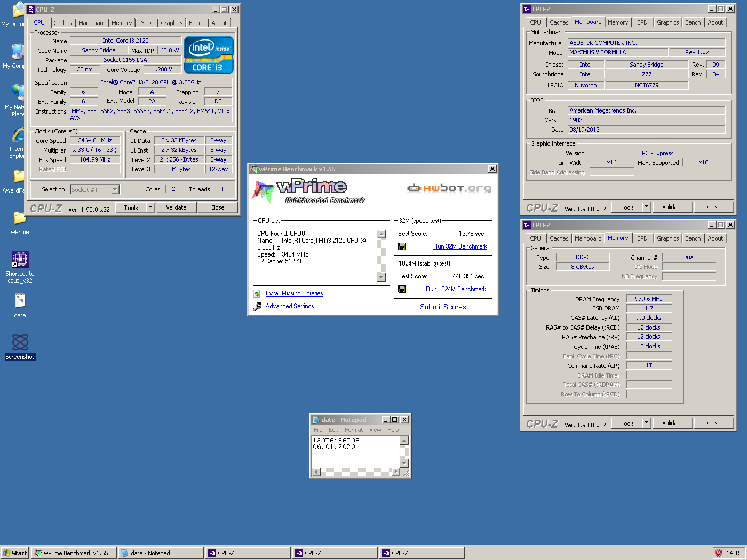Open the wPrime desktop folder icon
Screen dimensions: 747x560
20,218
